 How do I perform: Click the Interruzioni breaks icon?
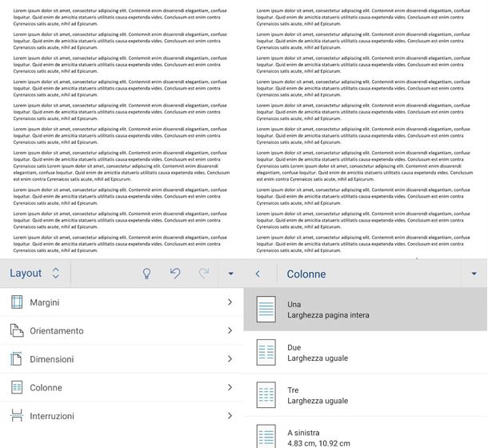tap(17, 416)
